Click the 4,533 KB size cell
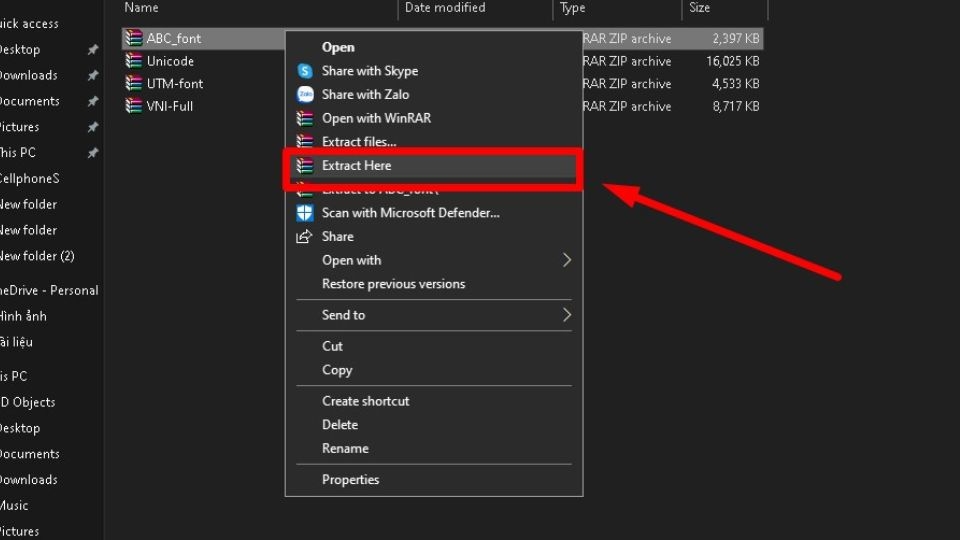This screenshot has height=540, width=960. pos(735,83)
